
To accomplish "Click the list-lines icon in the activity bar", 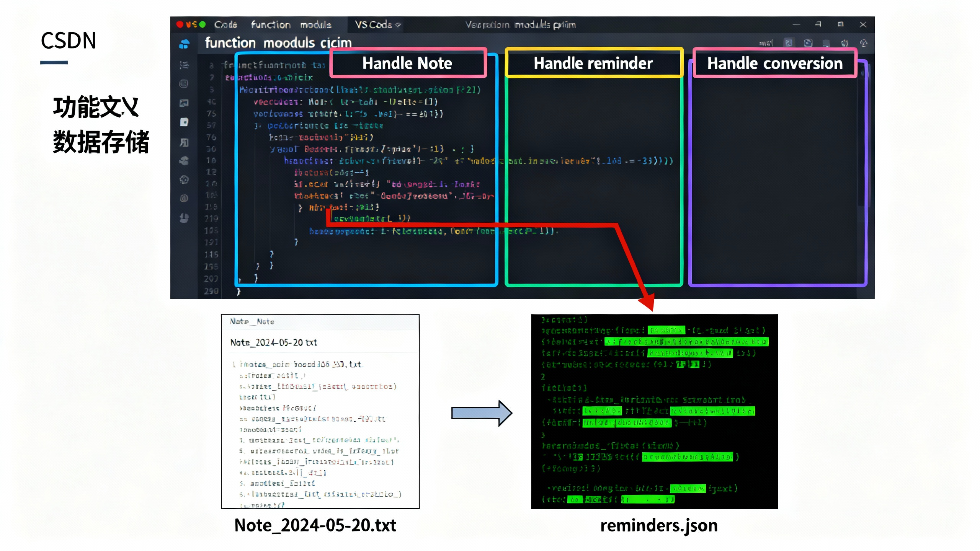I will click(184, 65).
